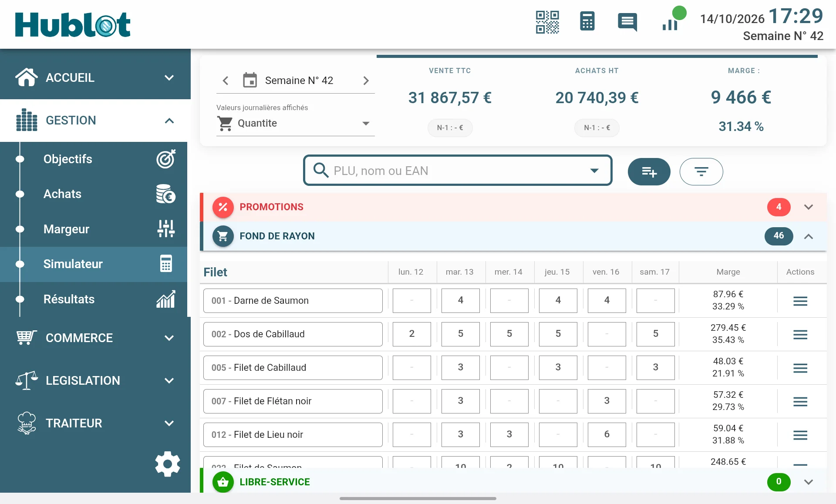Click the calendar icon beside Semaine N° 42
This screenshot has width=836, height=504.
pos(250,80)
